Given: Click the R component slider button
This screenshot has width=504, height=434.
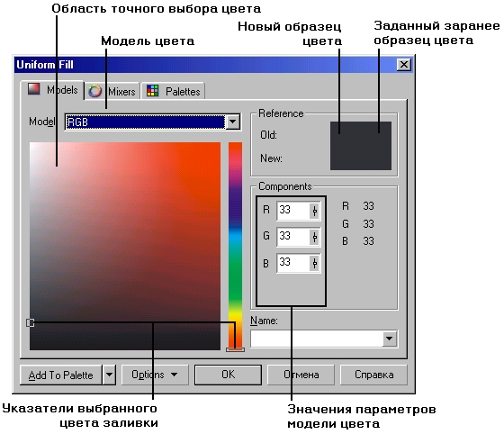Looking at the screenshot, I should [315, 211].
